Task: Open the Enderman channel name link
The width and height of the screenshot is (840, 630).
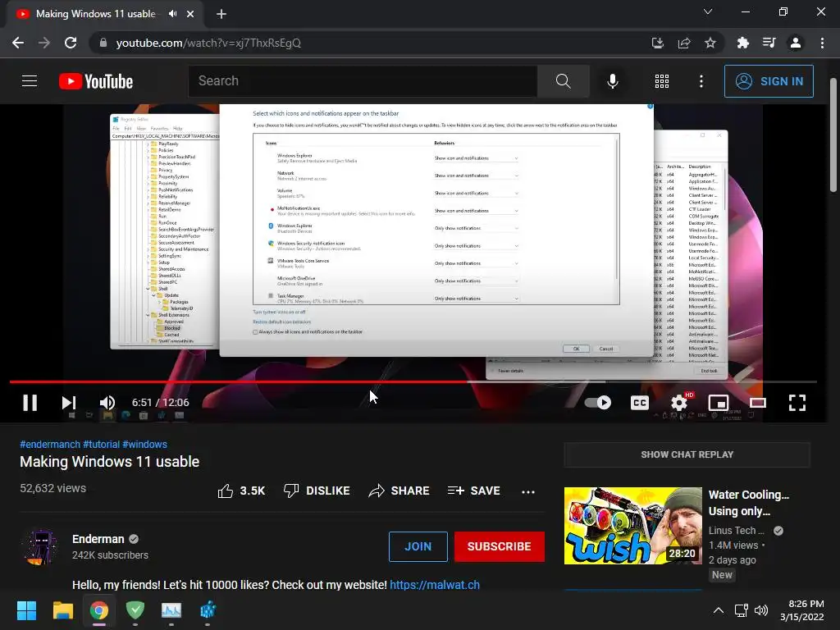Action: point(98,539)
